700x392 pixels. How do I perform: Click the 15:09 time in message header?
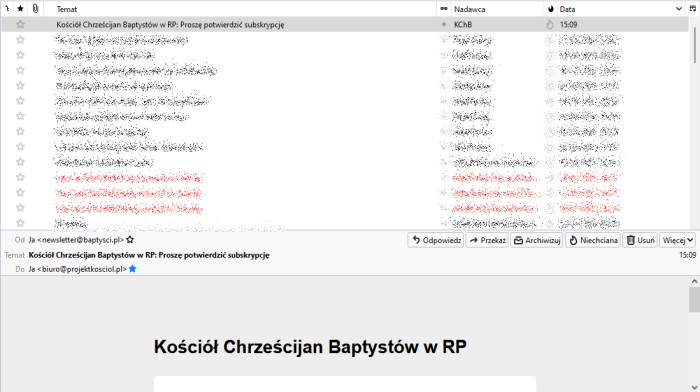click(688, 255)
